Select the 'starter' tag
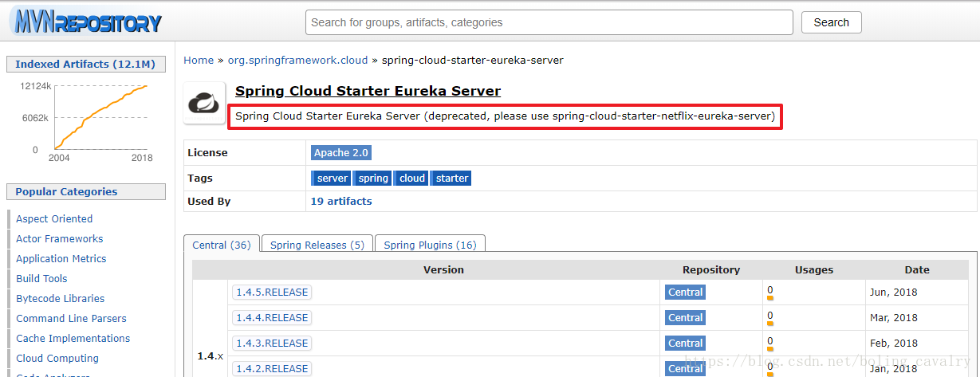The height and width of the screenshot is (377, 980). (x=451, y=178)
